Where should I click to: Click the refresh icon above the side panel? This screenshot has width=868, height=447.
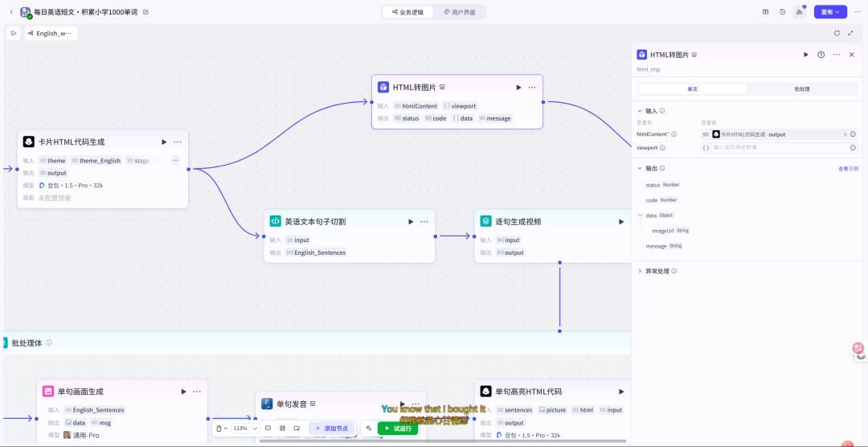[837, 33]
